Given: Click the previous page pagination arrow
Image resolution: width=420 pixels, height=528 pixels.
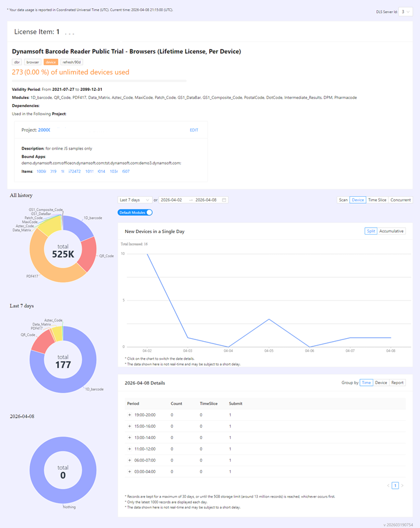Looking at the screenshot, I should (388, 486).
